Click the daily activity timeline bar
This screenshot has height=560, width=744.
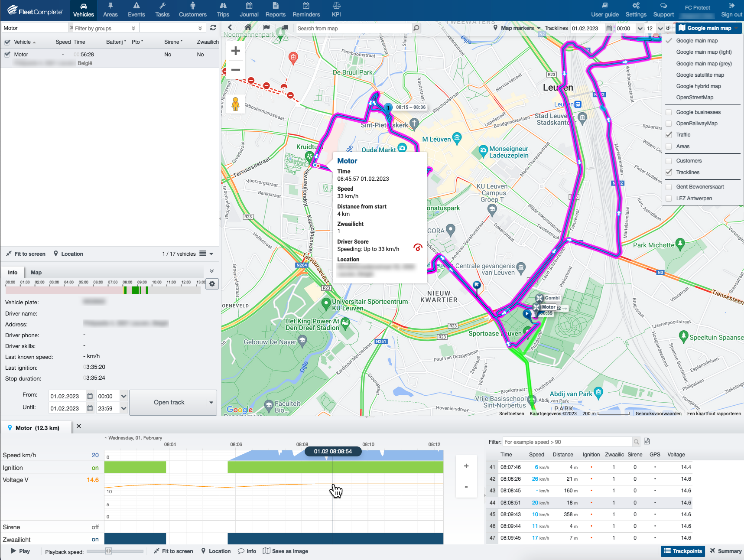click(x=103, y=290)
